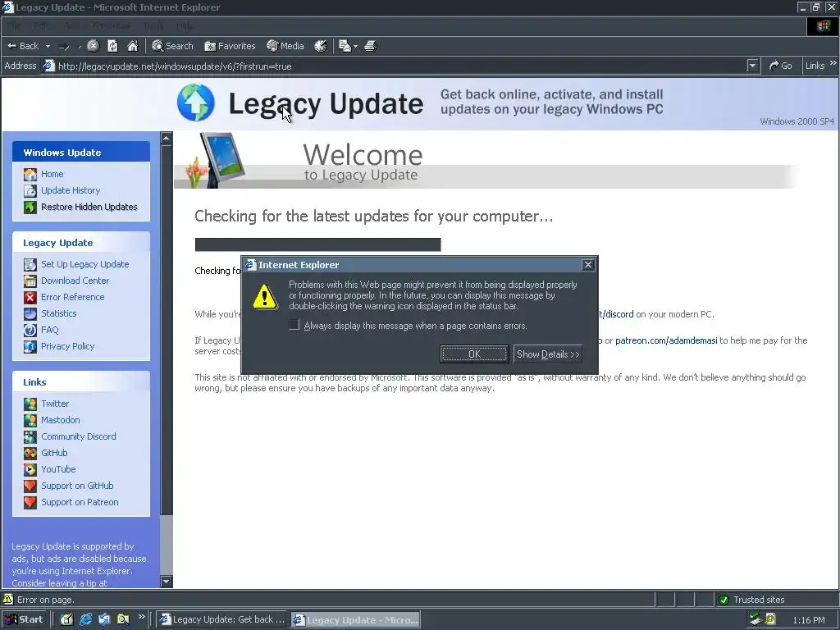Open the Windows Start menu
Viewport: 840px width, 630px height.
24,619
